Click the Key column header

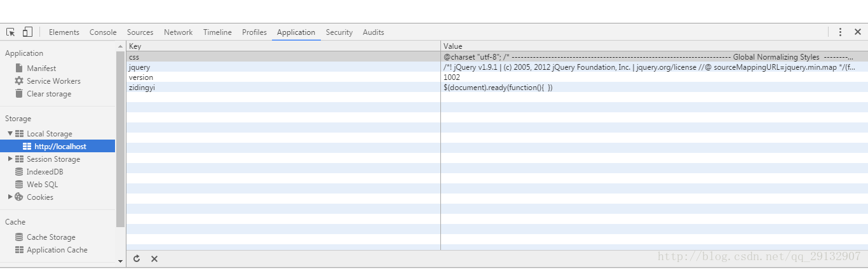click(283, 46)
